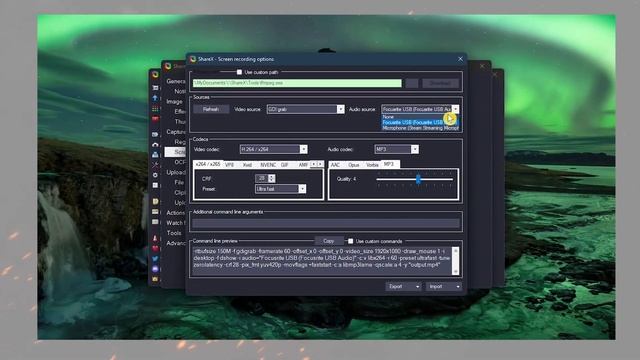Click the Copy command line button

click(329, 241)
